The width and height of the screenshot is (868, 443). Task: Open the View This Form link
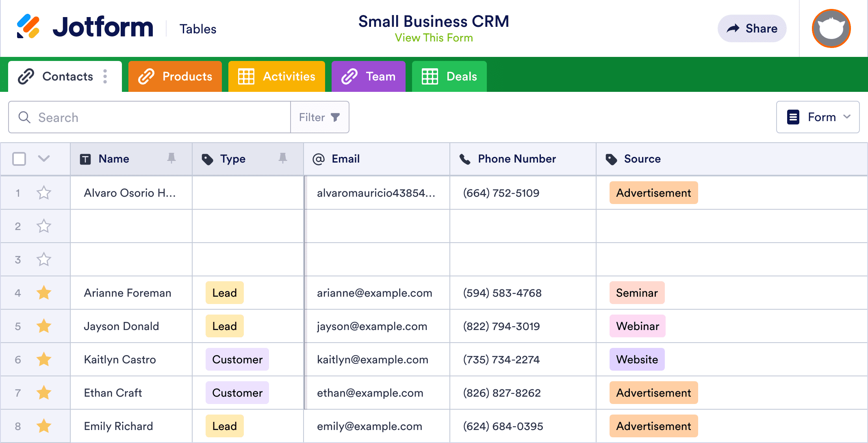click(434, 38)
